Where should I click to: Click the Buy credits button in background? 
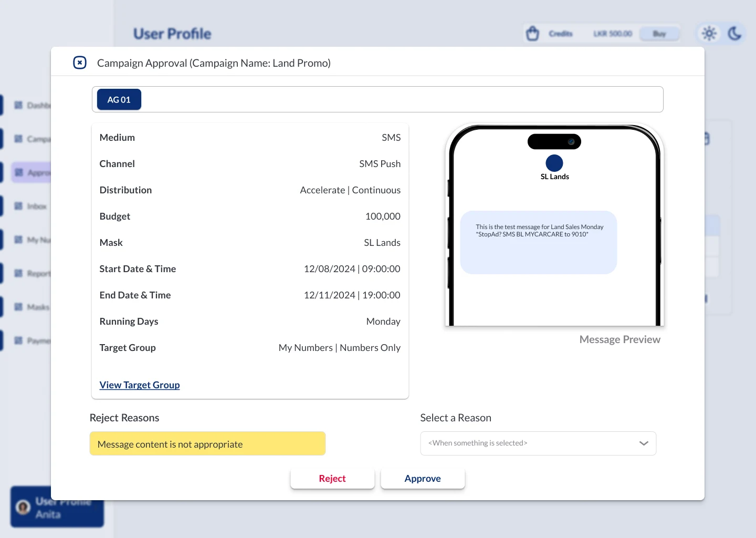[x=659, y=34]
